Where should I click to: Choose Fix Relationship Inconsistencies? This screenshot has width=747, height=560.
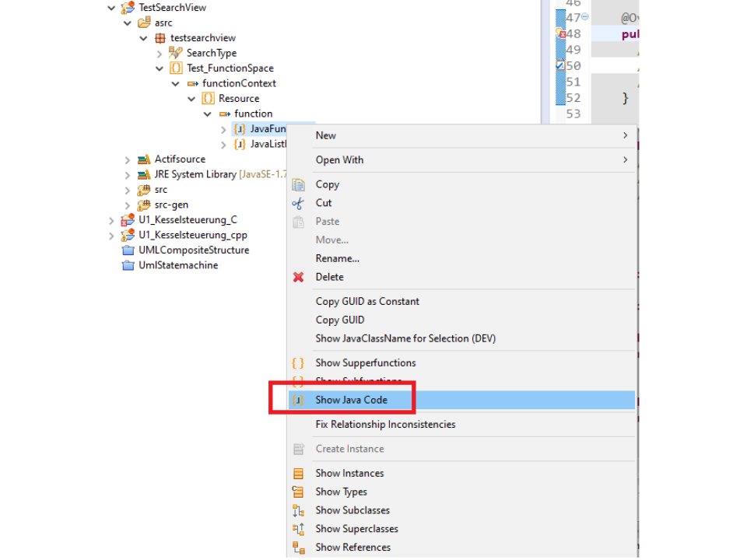(x=385, y=425)
